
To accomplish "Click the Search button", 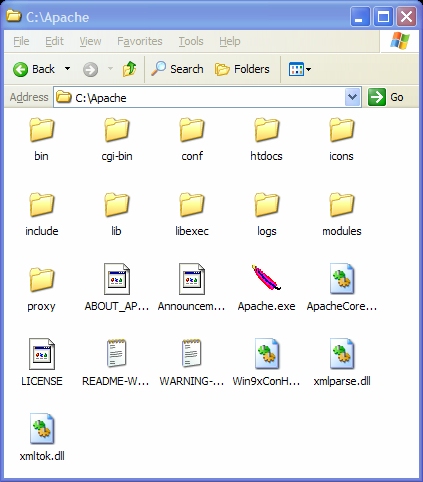I will 177,69.
